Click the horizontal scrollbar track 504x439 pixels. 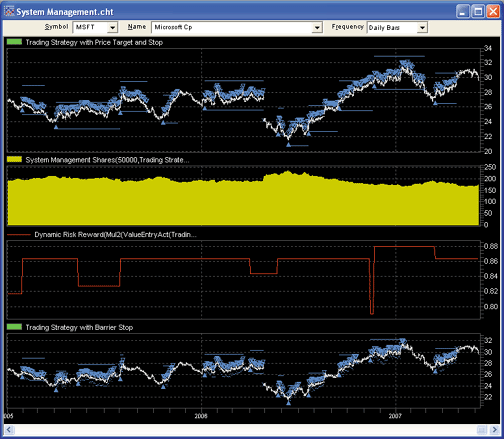point(245,430)
